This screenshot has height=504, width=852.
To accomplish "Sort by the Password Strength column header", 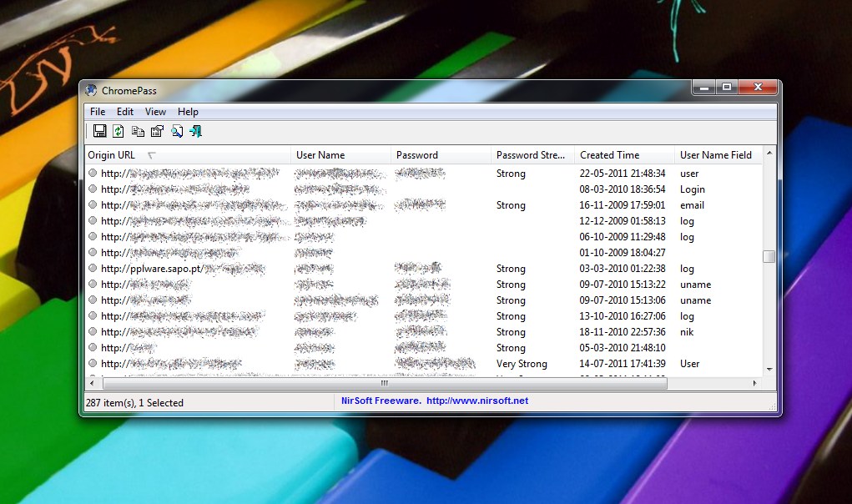I will tap(532, 154).
